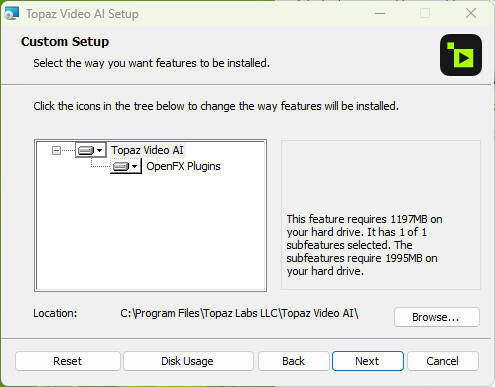Click the green Topaz Video AI logo
Viewport: 495px width, 387px height.
click(461, 55)
